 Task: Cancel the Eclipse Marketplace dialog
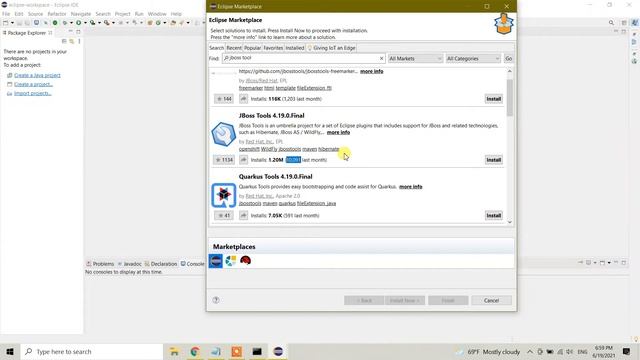click(491, 300)
